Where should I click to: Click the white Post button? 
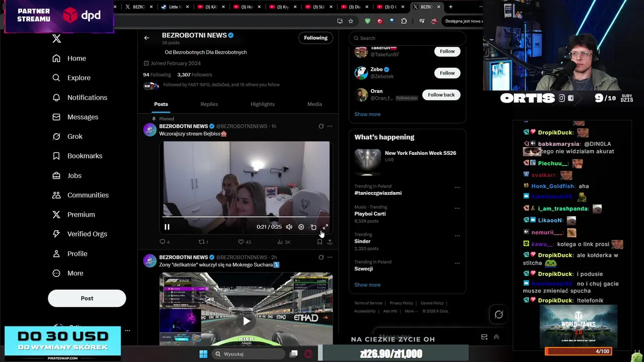[87, 298]
